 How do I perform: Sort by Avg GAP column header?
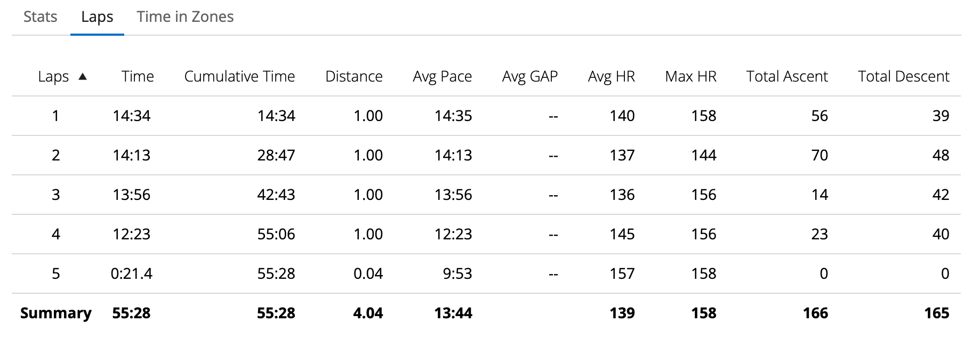[529, 77]
